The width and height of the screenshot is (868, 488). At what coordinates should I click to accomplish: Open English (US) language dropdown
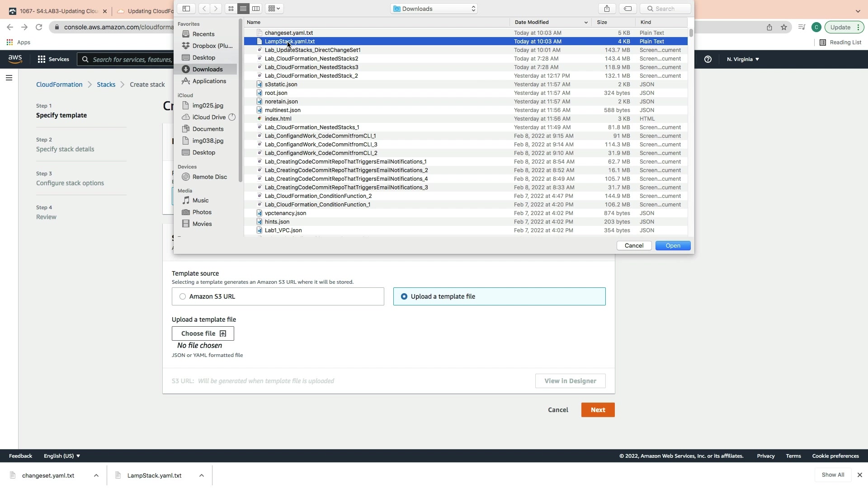(x=62, y=456)
